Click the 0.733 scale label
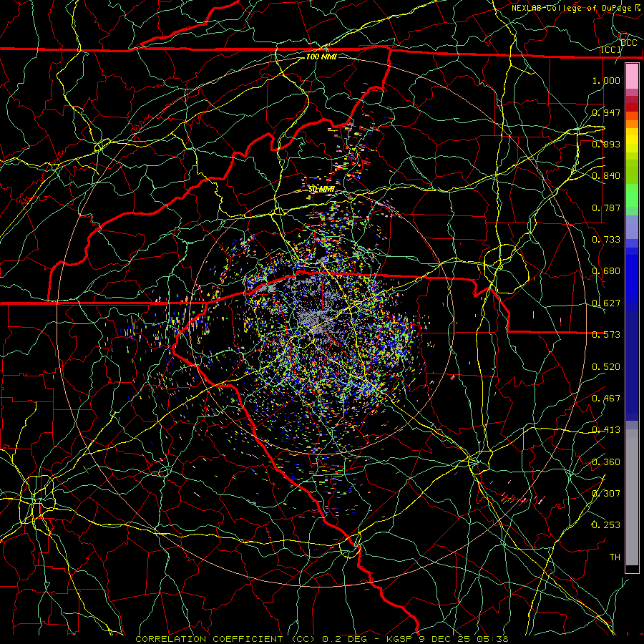Screen dimensions: 644x644 pyautogui.click(x=606, y=240)
